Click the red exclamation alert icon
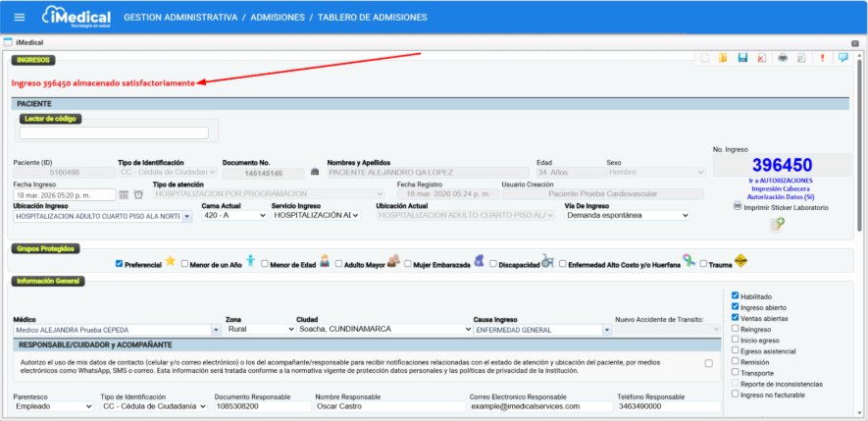 pyautogui.click(x=822, y=58)
